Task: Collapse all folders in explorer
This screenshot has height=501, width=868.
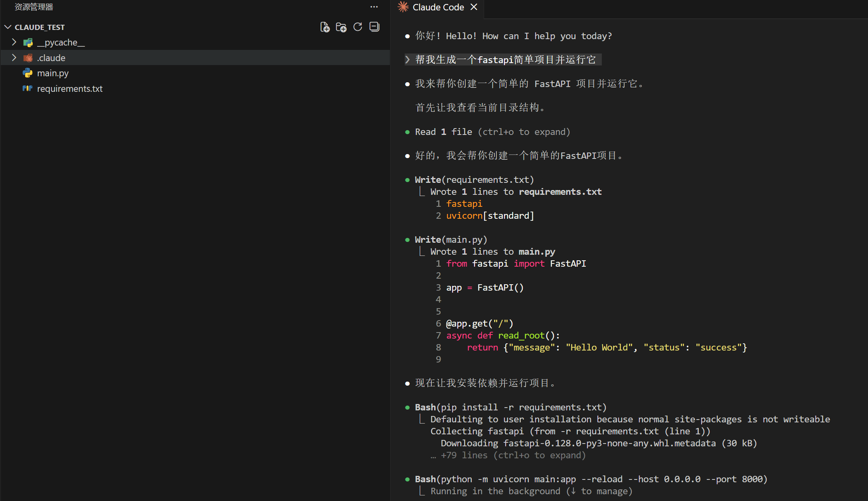Action: click(x=374, y=27)
